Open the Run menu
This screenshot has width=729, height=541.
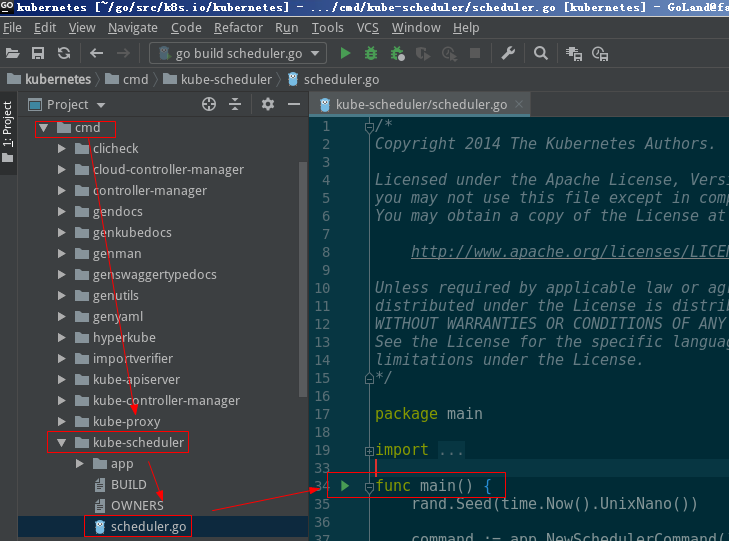286,28
